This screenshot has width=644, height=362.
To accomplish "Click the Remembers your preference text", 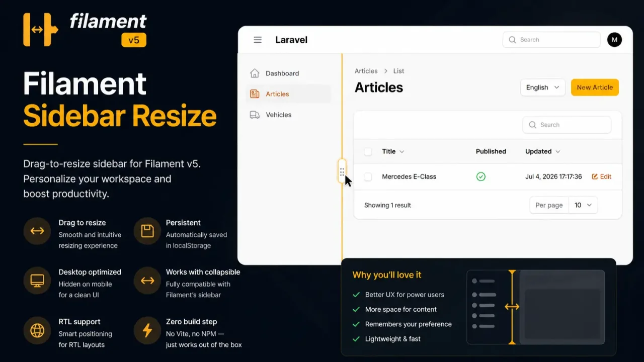I will pos(409,324).
